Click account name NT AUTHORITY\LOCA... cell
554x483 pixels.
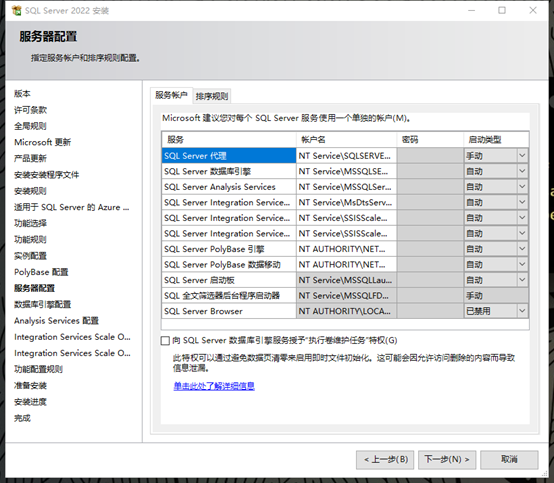coord(346,311)
